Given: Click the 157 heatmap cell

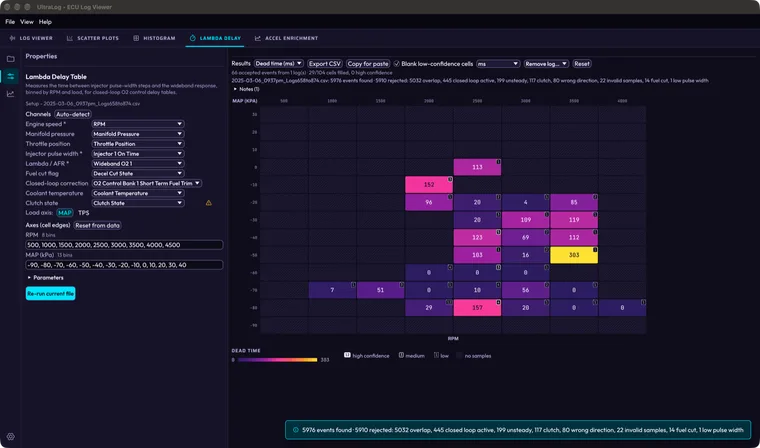Looking at the screenshot, I should 477,307.
